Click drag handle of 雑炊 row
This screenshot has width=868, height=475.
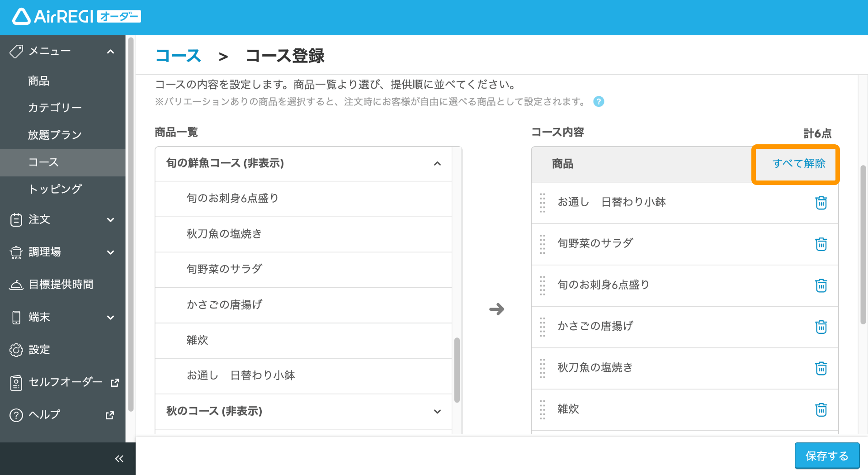pyautogui.click(x=542, y=409)
